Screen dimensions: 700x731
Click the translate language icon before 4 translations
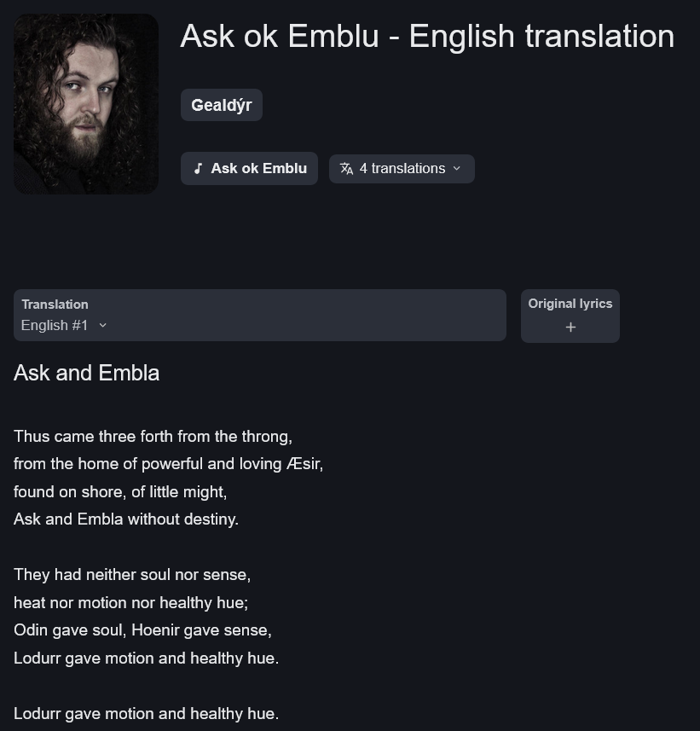346,168
